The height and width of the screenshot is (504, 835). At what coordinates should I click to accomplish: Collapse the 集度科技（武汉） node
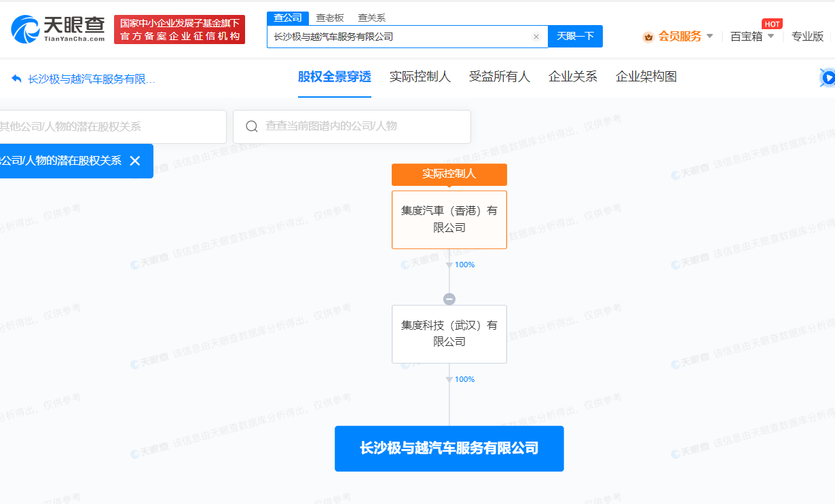coord(449,299)
